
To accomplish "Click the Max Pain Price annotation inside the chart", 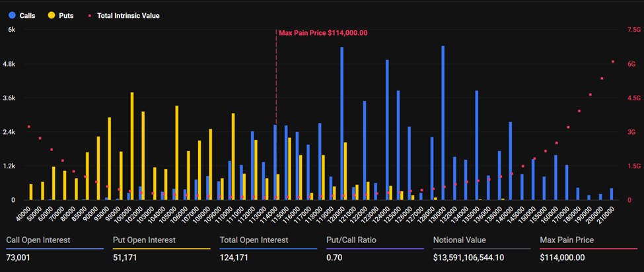I will [x=323, y=32].
